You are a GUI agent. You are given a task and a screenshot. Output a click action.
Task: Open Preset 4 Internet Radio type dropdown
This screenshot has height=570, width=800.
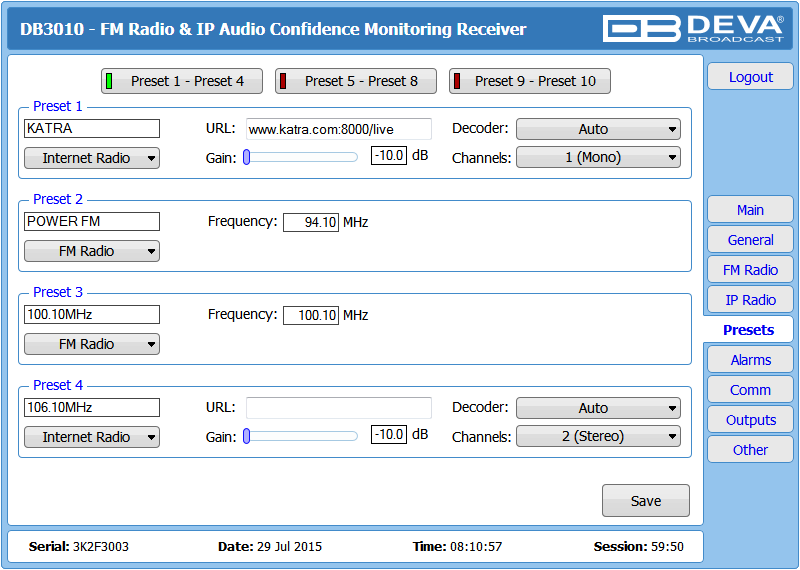click(x=92, y=437)
